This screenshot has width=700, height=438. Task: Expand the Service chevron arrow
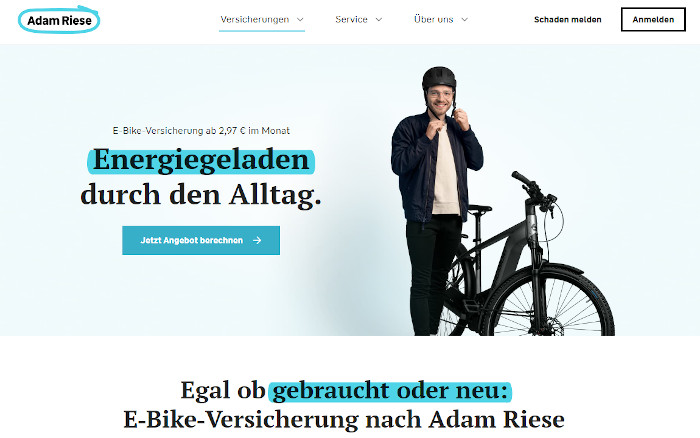(x=379, y=20)
